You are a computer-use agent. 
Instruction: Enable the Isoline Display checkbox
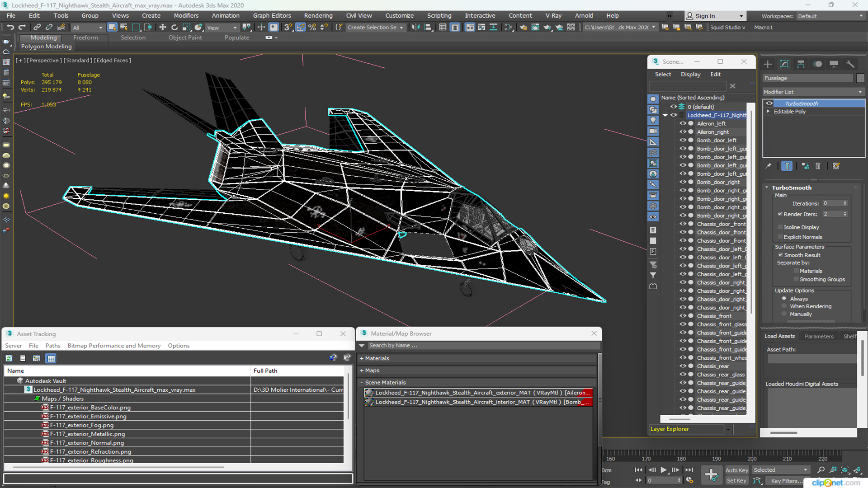click(780, 227)
